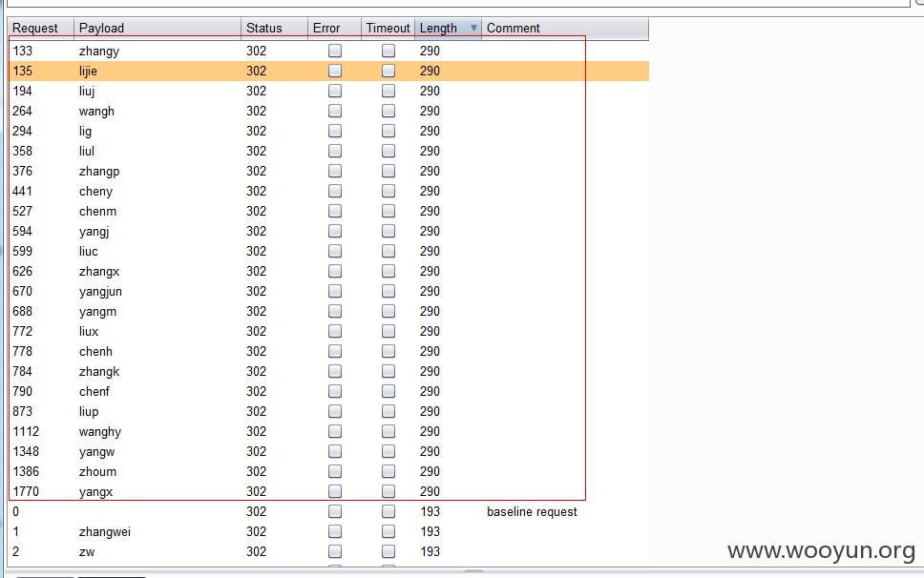Image resolution: width=924 pixels, height=578 pixels.
Task: Tick the Timeout checkbox for lijie
Action: [x=388, y=71]
